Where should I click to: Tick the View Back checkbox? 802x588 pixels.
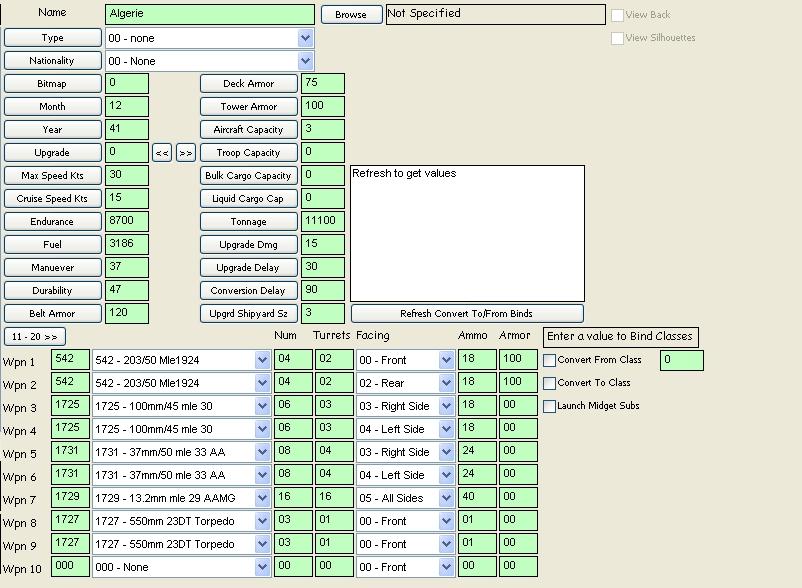[617, 15]
